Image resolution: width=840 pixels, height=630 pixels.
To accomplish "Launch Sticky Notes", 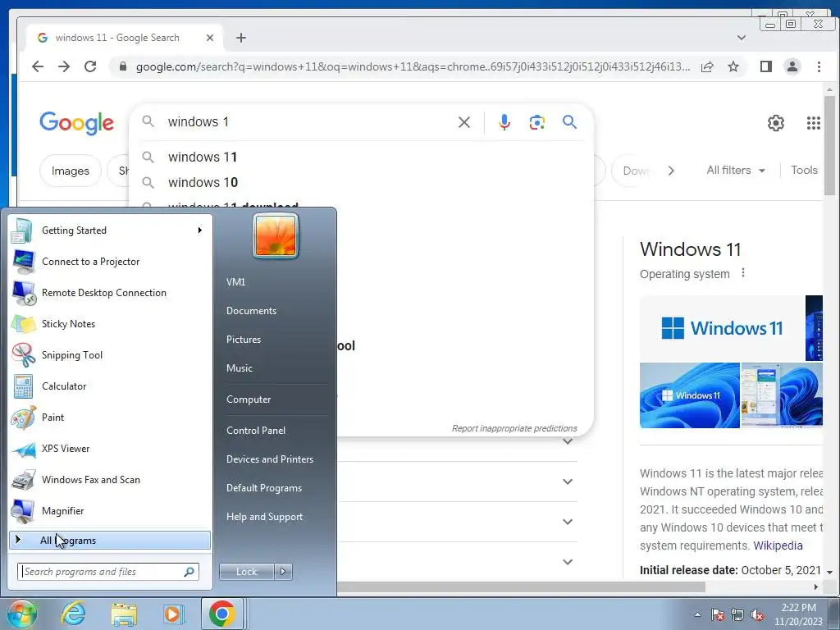I will point(110,323).
